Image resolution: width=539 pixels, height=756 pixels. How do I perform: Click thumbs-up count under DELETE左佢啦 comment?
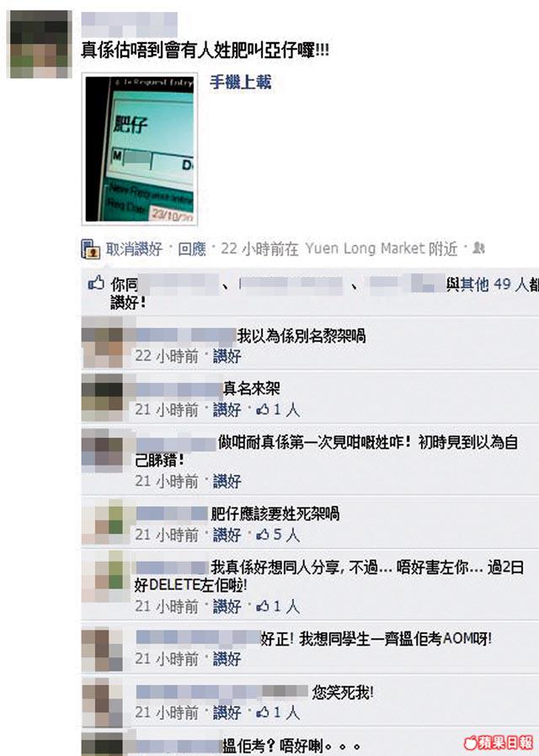278,606
